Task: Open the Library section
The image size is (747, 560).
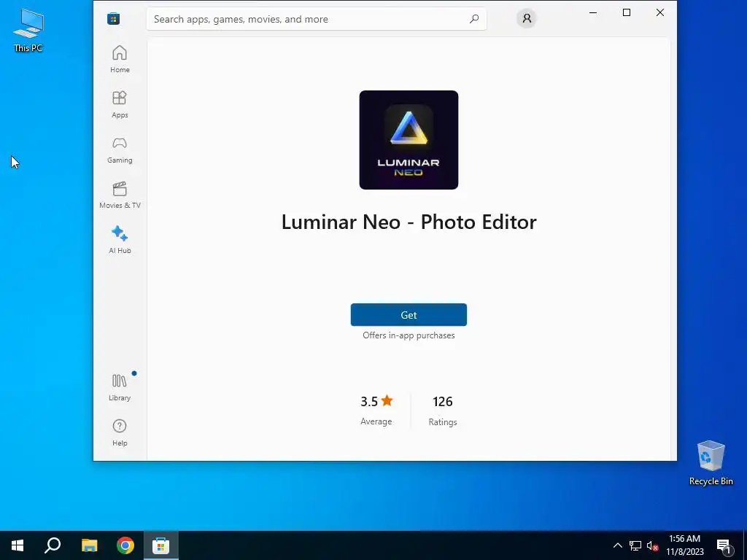Action: click(x=120, y=387)
